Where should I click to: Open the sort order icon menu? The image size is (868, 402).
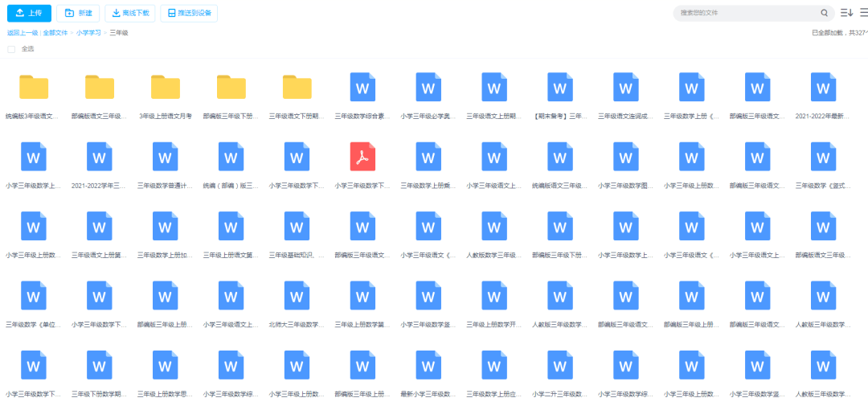(x=846, y=13)
